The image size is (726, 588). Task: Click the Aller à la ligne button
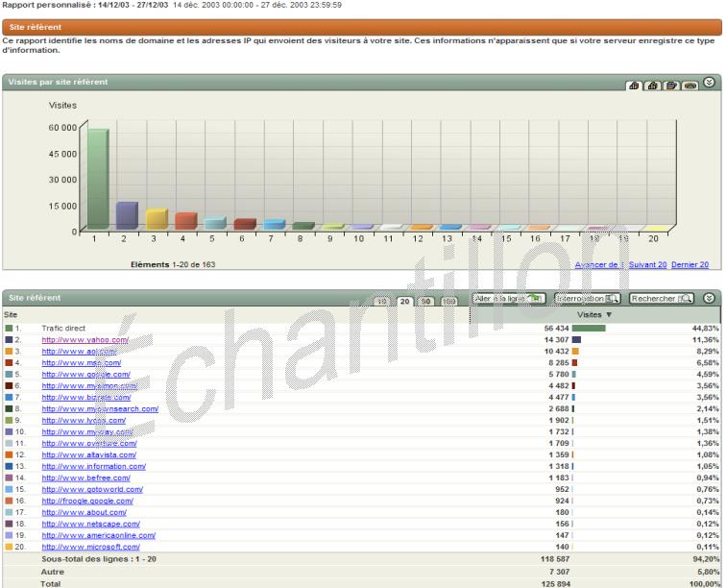[x=509, y=300]
